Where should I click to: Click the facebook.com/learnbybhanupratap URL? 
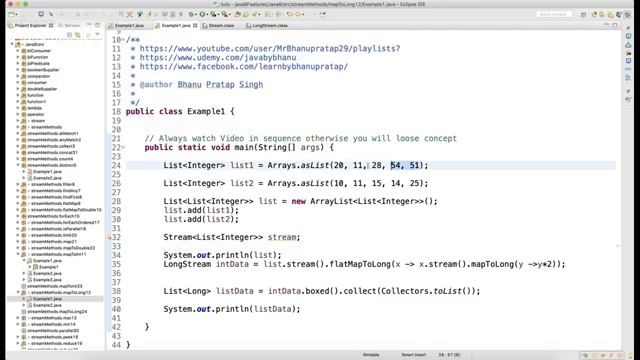click(x=244, y=67)
